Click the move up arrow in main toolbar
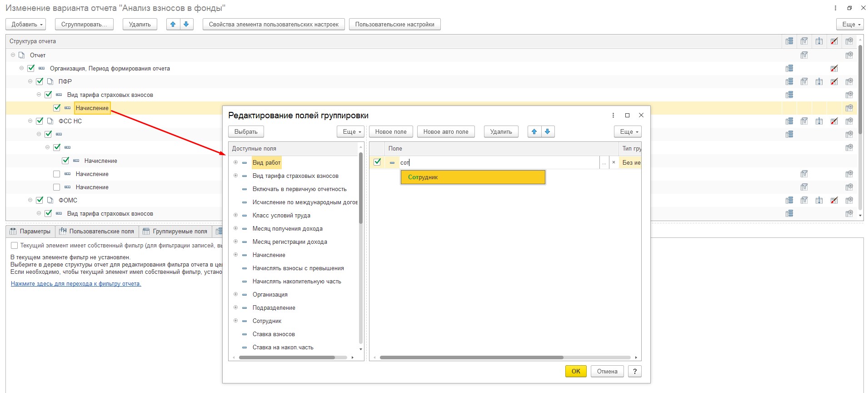The width and height of the screenshot is (868, 393). pyautogui.click(x=173, y=25)
